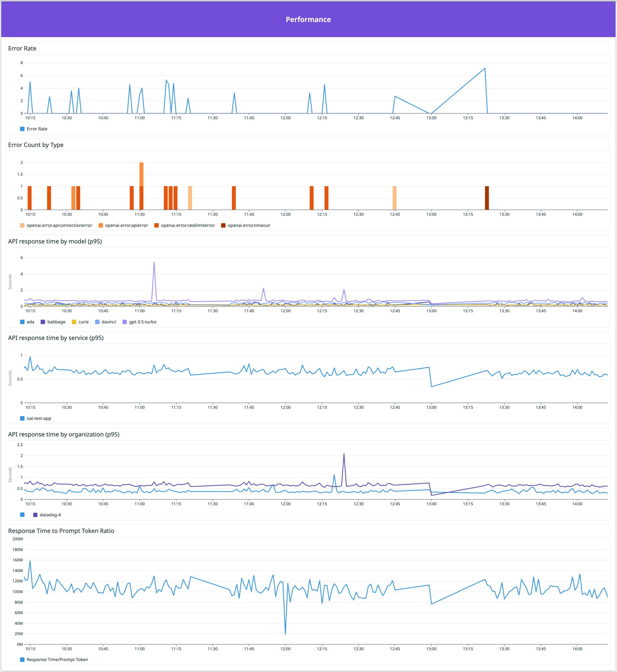Toggle the openai.error.apierror legend series
Viewport: 617px width, 672px height.
[x=126, y=225]
